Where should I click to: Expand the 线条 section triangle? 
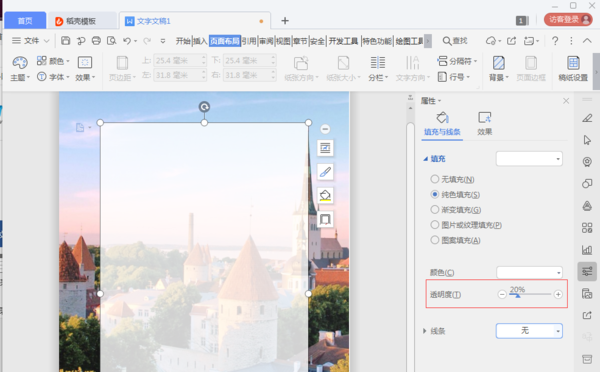(x=424, y=331)
